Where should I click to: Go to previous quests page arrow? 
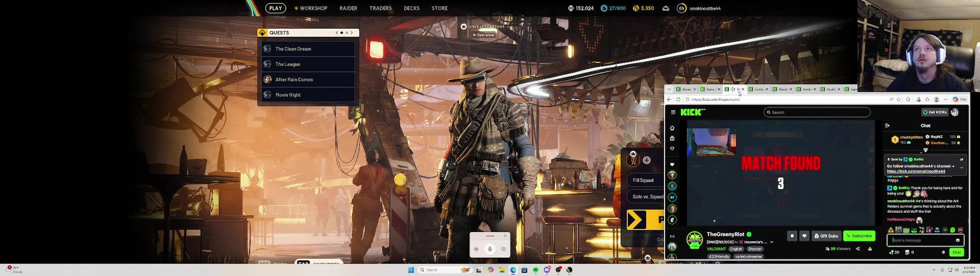pos(337,33)
